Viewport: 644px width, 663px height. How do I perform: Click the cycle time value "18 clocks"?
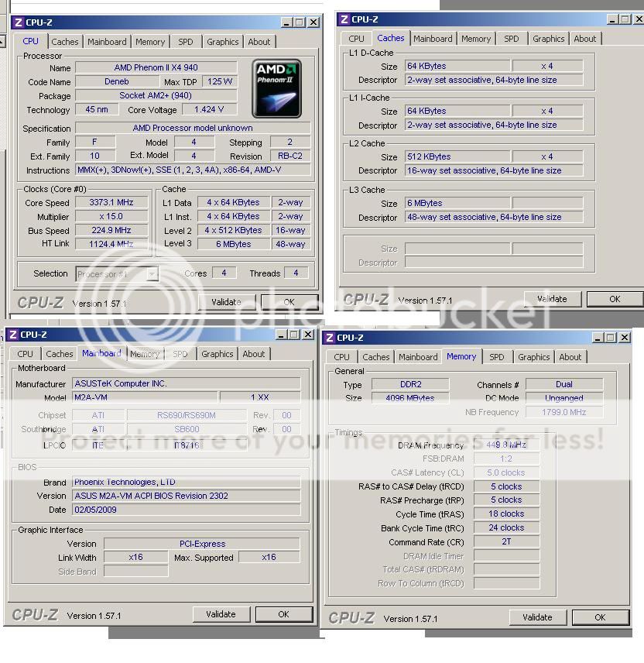pyautogui.click(x=507, y=514)
